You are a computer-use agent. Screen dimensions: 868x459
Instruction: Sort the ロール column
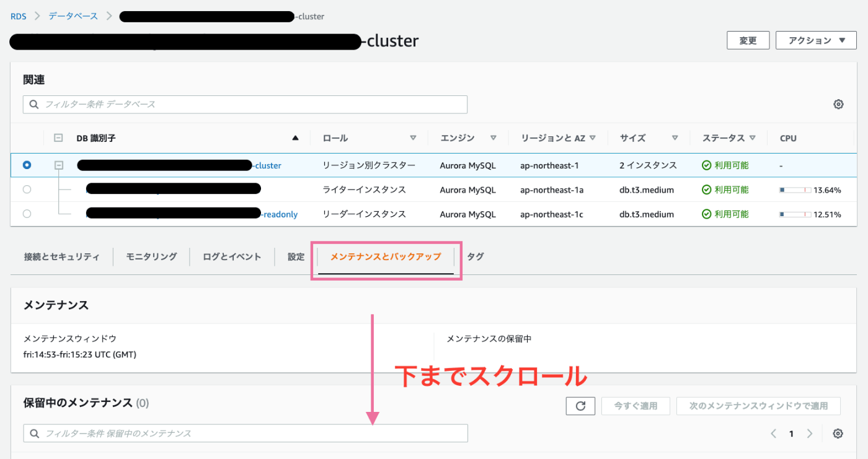[x=413, y=138]
